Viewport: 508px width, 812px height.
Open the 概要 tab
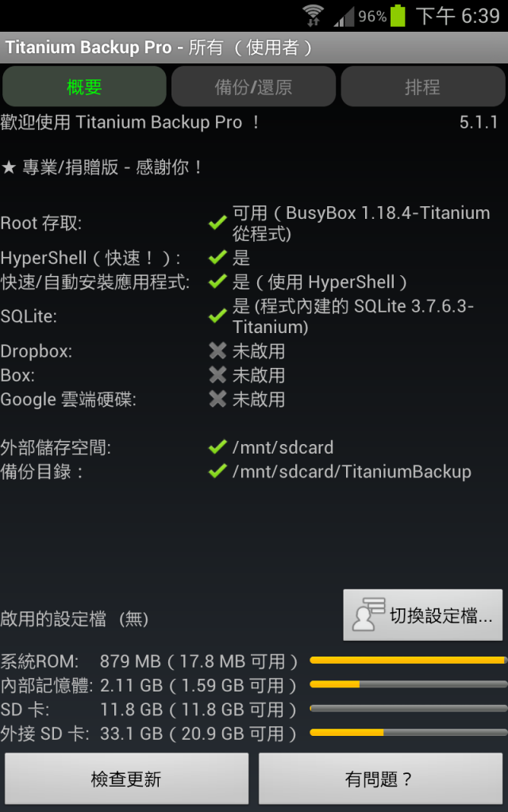(84, 86)
